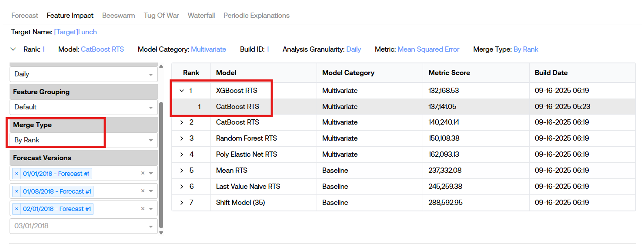
Task: Remove the 01/01/2018 Forecast #1 tag
Action: tap(17, 174)
